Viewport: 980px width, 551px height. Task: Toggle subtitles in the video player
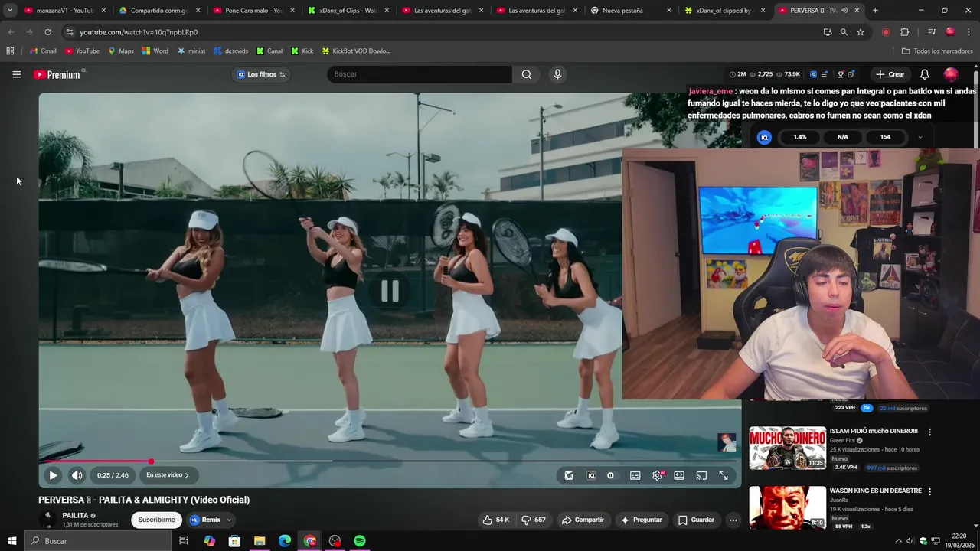point(635,475)
